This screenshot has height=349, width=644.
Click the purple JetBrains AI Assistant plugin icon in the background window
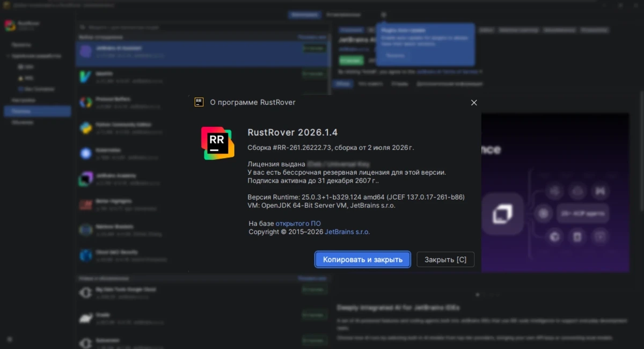86,52
